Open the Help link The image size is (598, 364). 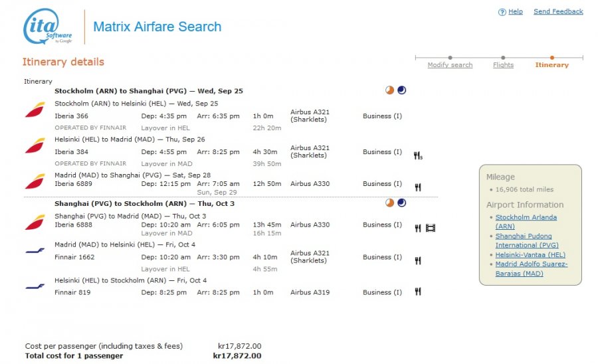(515, 11)
